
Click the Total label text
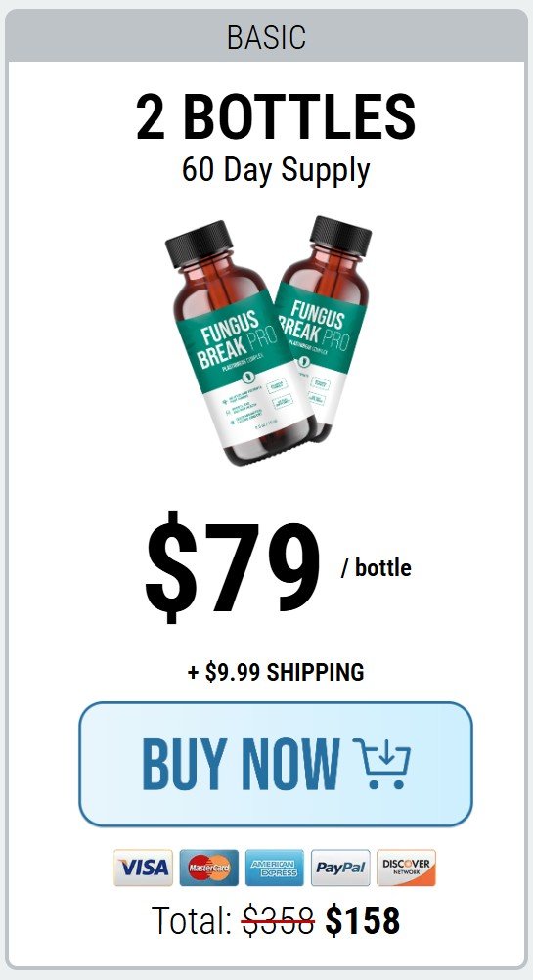(x=193, y=920)
